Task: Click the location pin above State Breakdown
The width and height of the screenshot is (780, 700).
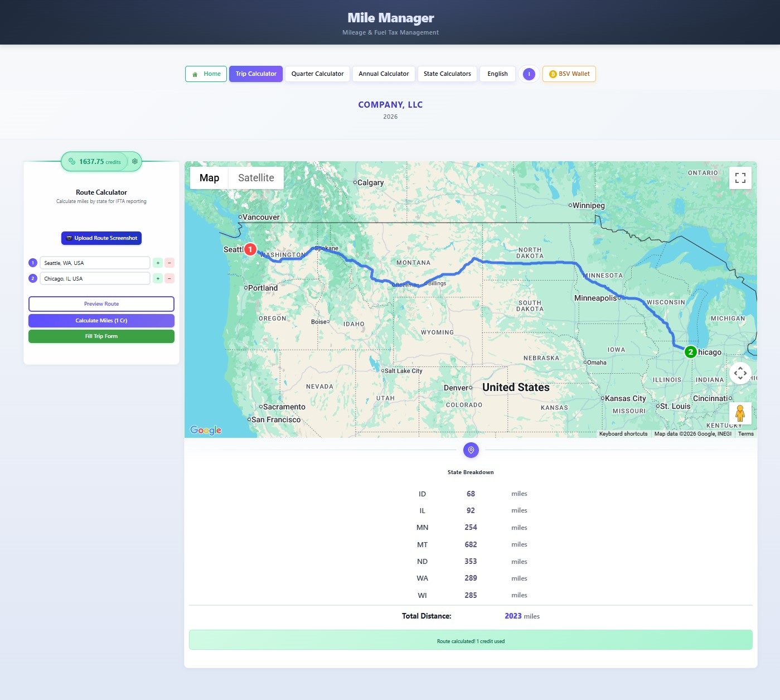Action: pos(471,450)
